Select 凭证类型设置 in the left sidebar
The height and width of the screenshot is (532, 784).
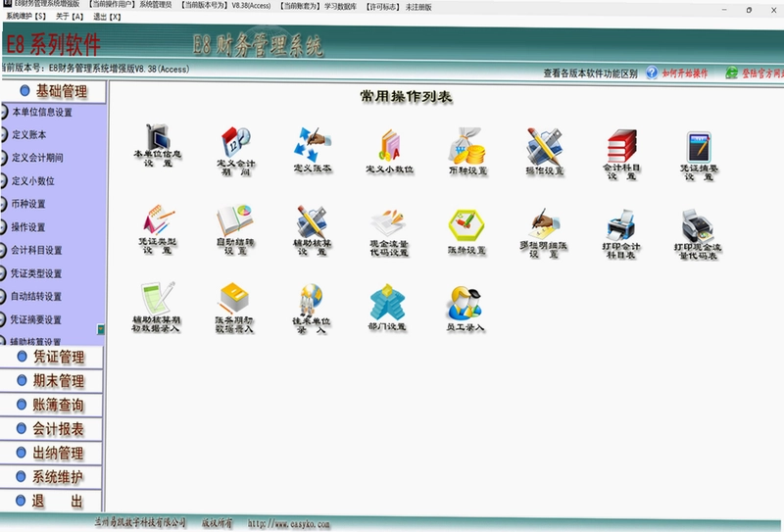point(36,273)
